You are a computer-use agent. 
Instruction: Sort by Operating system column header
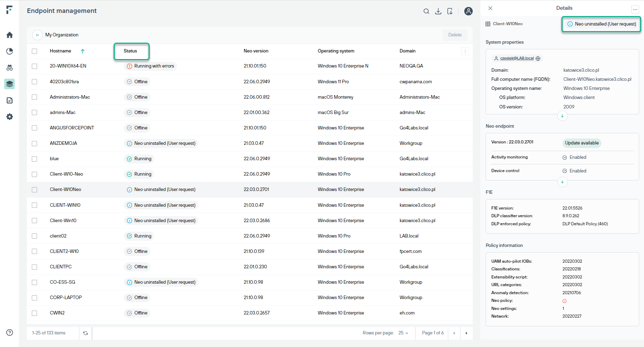coord(336,51)
